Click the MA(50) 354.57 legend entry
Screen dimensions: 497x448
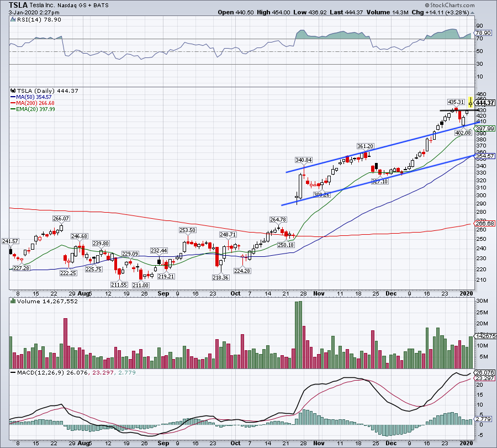click(x=34, y=97)
